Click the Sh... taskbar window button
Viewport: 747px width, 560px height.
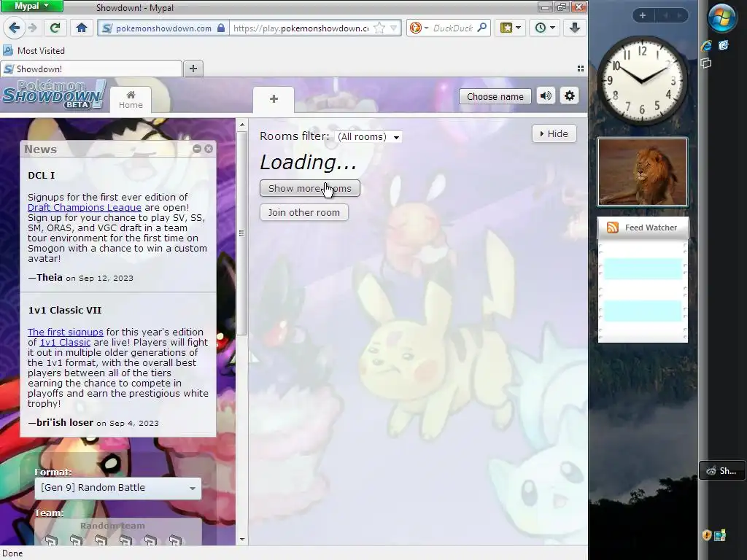pyautogui.click(x=721, y=470)
